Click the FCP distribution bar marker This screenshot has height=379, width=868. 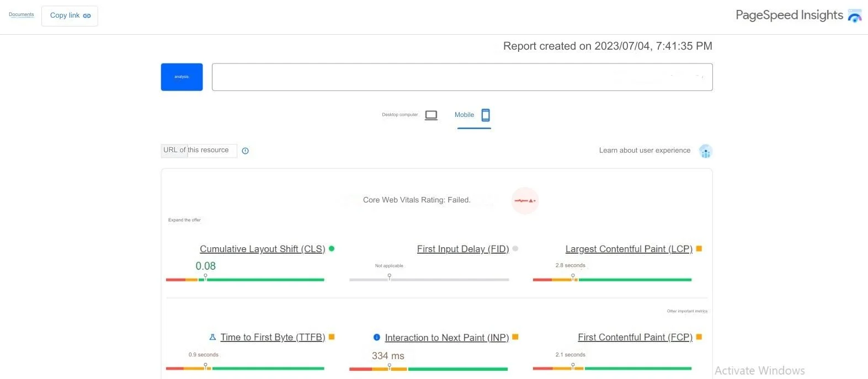573,366
